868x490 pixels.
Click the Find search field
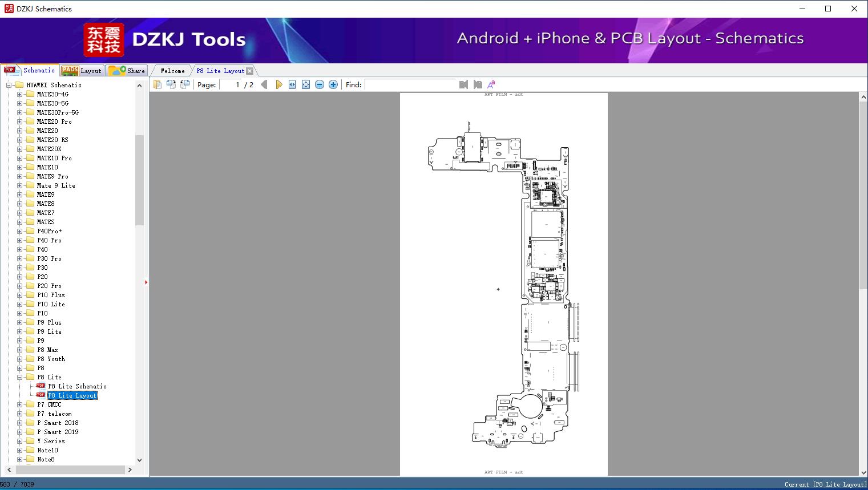(410, 84)
